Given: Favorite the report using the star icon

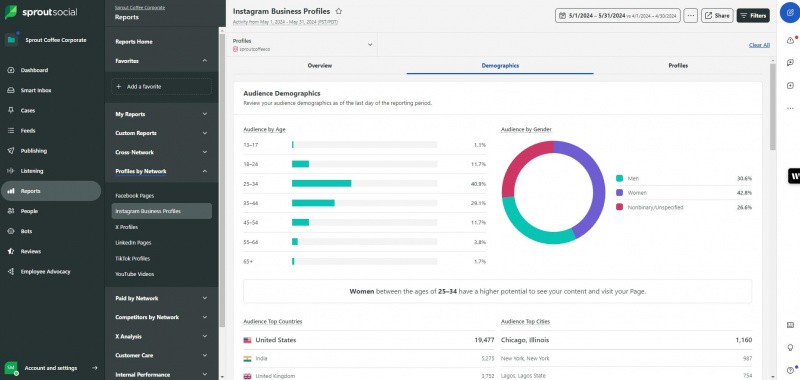Looking at the screenshot, I should [x=339, y=11].
